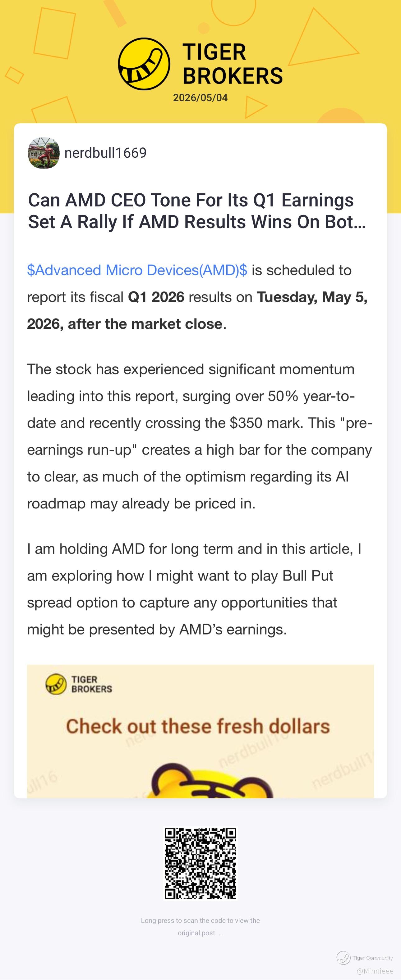Click the Tiger Community watermark text
The height and width of the screenshot is (980, 401).
[373, 958]
